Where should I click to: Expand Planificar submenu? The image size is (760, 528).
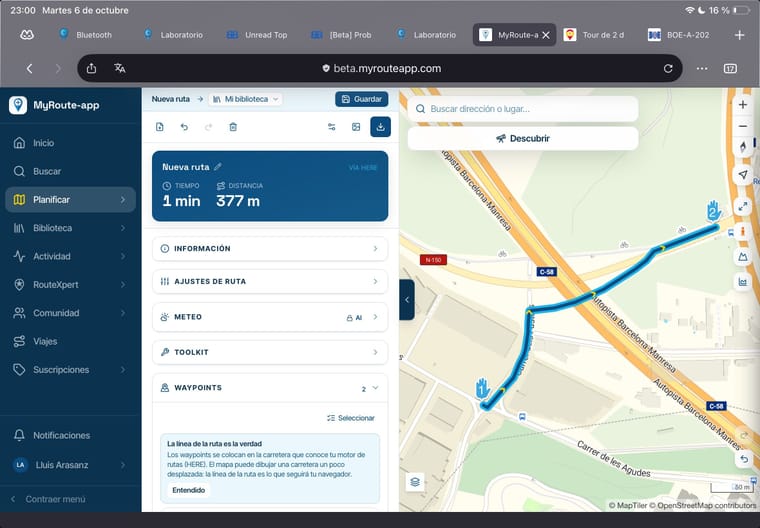pyautogui.click(x=123, y=200)
